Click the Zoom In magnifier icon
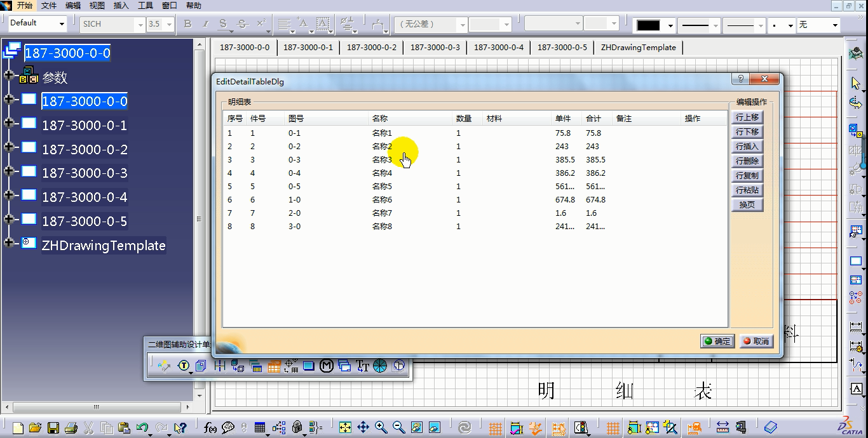The image size is (868, 438). click(x=381, y=427)
